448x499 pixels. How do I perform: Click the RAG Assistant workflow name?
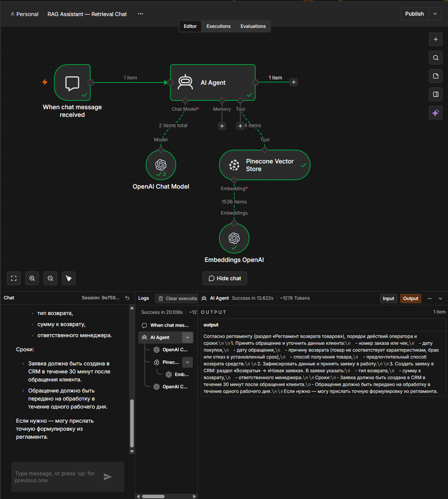[x=87, y=14]
